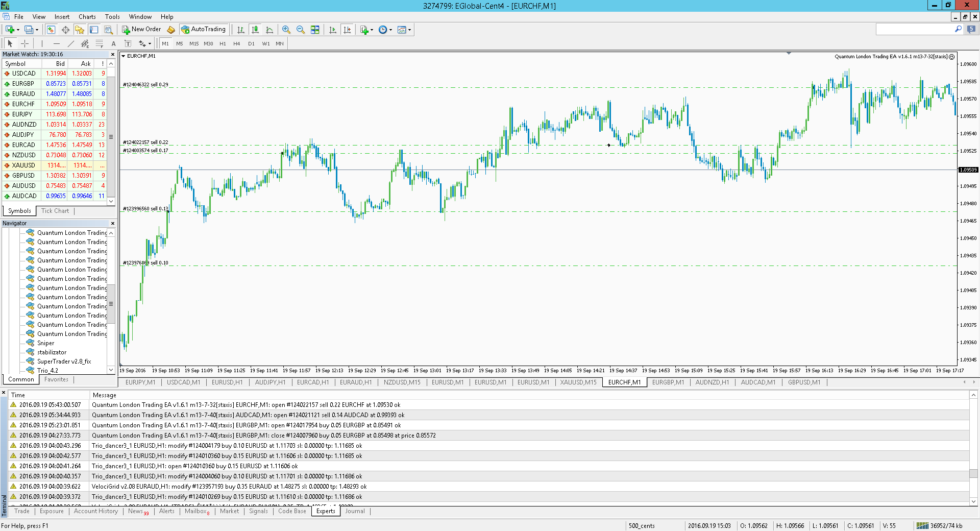Toggle the Terminal panel
The width and height of the screenshot is (980, 531).
tap(94, 30)
